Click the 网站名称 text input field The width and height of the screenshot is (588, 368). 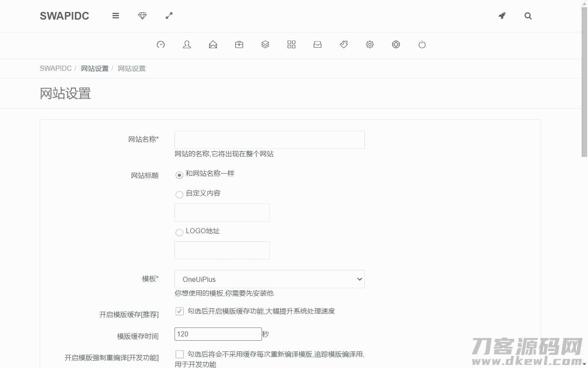pyautogui.click(x=269, y=140)
